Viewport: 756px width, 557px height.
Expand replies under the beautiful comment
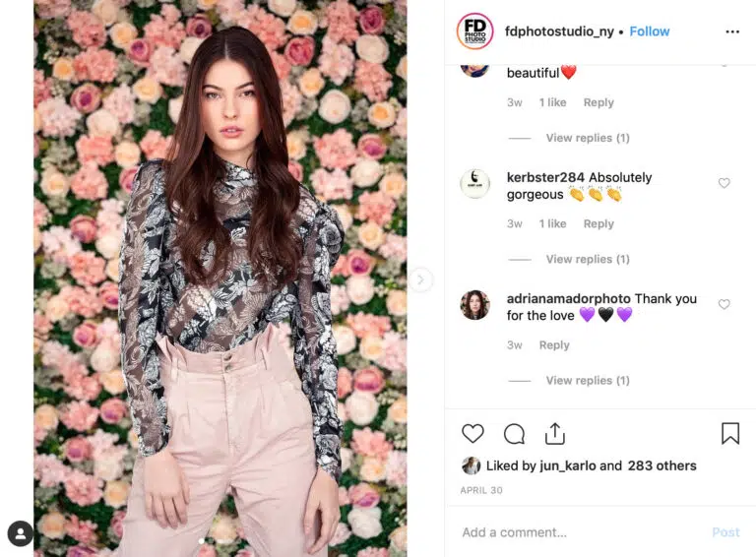click(x=588, y=138)
